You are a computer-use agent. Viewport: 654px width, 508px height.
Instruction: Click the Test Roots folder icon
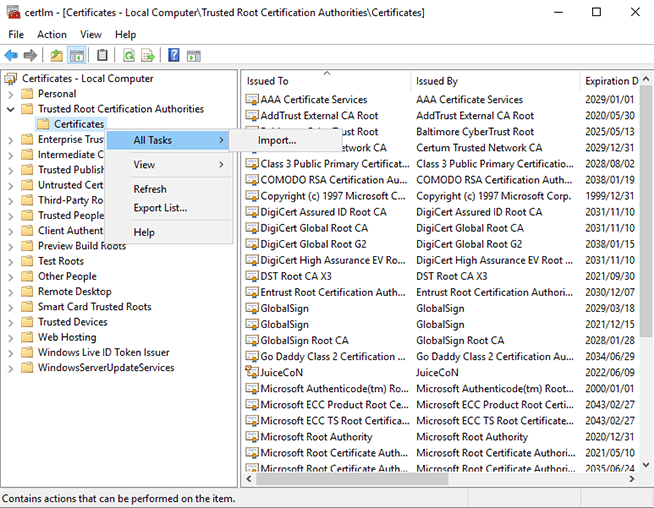pos(27,261)
